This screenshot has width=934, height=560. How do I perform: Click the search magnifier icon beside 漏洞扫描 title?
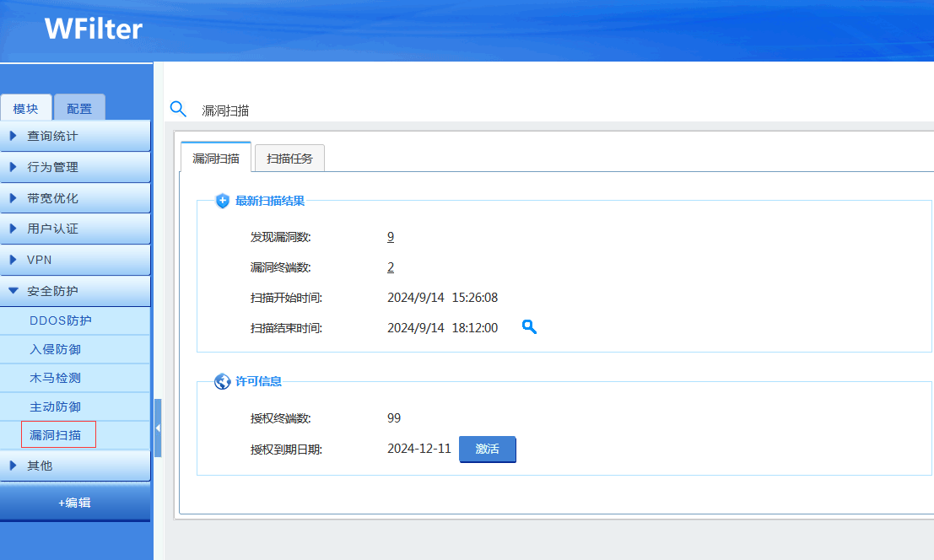tap(178, 109)
